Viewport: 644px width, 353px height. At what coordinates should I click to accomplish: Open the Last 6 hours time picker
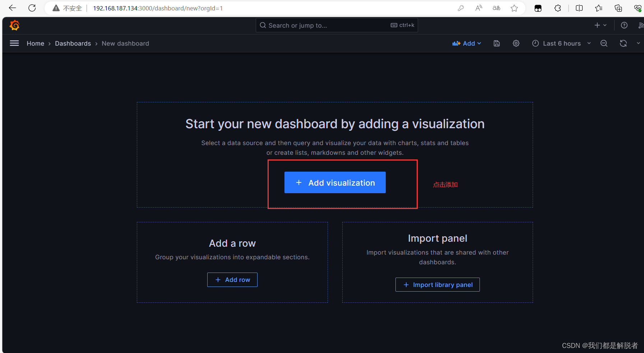[x=561, y=43]
